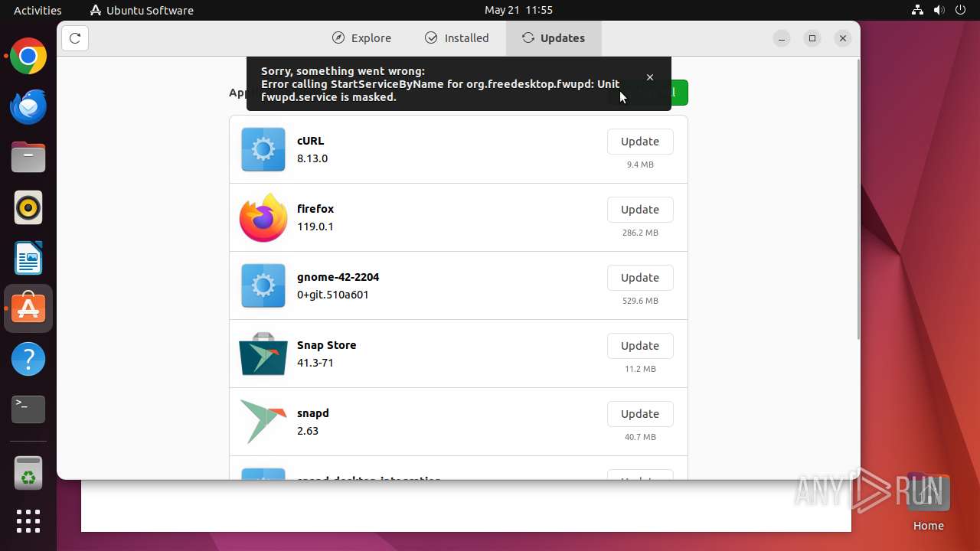Click the error message text
Viewport: 980px width, 551px height.
click(440, 84)
